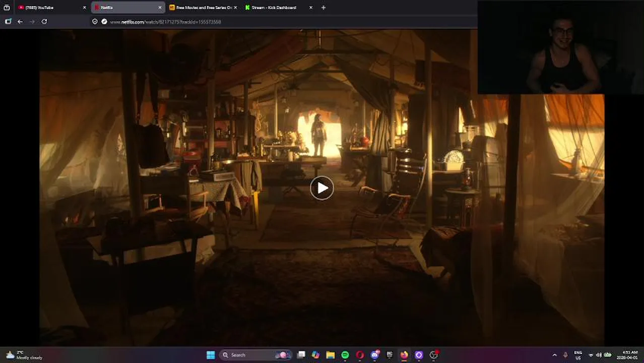Close the Kick Dashboard tab
This screenshot has width=644, height=363.
pyautogui.click(x=310, y=8)
